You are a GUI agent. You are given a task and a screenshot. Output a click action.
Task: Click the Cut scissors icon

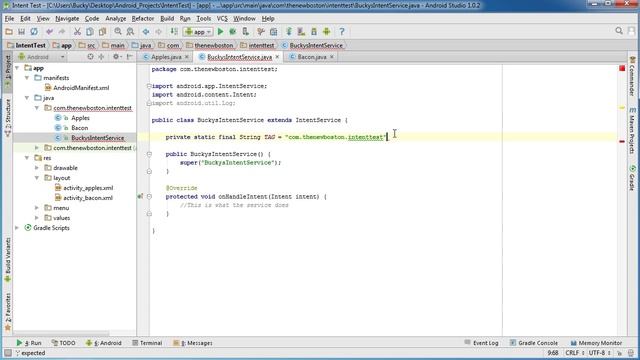tap(77, 31)
